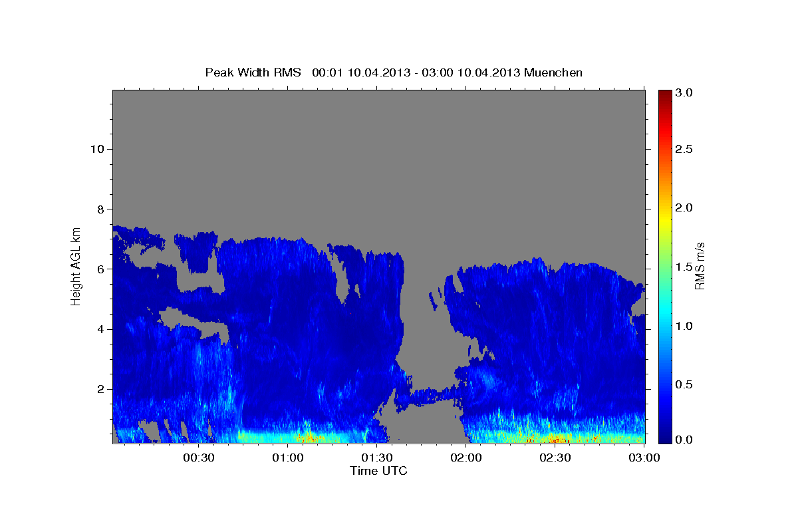Screen dimensions: 798x532
Task: Click the colorbar value 2.0
Action: click(x=684, y=207)
